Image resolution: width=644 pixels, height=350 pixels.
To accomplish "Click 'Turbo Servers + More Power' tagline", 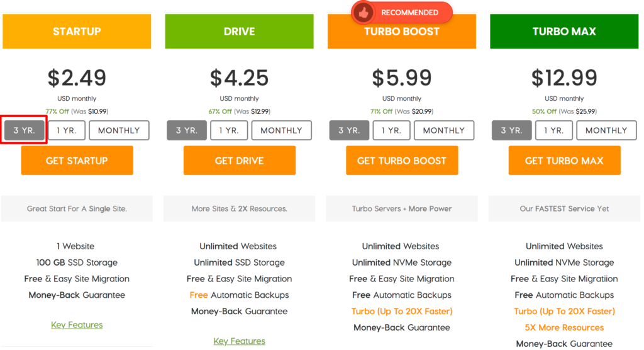I will click(x=402, y=208).
